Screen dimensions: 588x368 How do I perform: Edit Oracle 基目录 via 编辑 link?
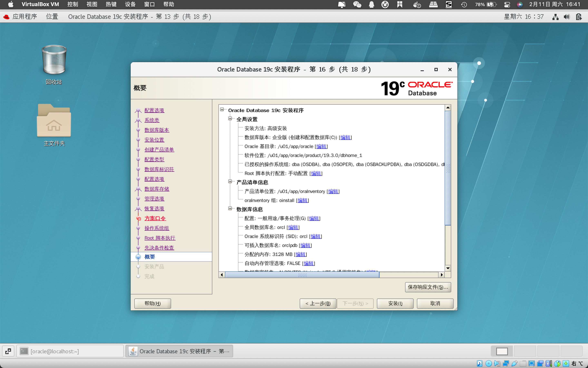[x=321, y=146]
